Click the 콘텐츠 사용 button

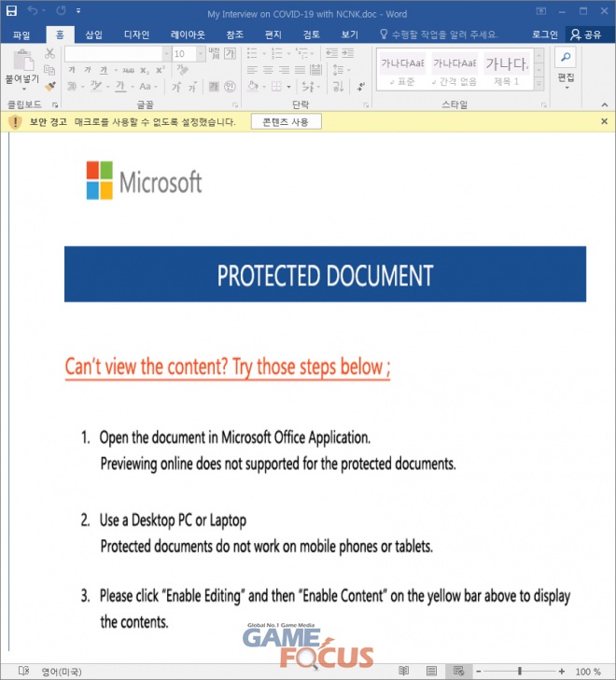(x=287, y=121)
